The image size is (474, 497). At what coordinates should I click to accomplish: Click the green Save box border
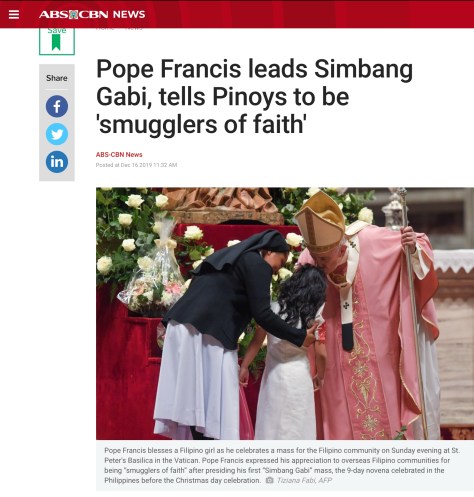[x=57, y=41]
